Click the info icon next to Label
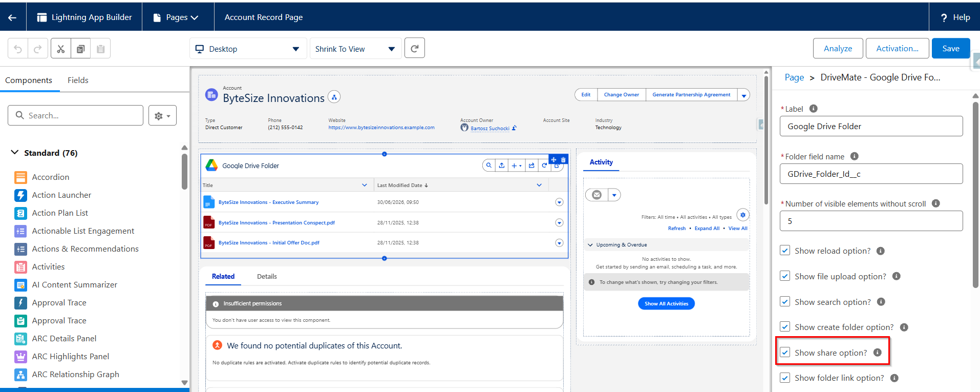980x392 pixels. pyautogui.click(x=813, y=109)
